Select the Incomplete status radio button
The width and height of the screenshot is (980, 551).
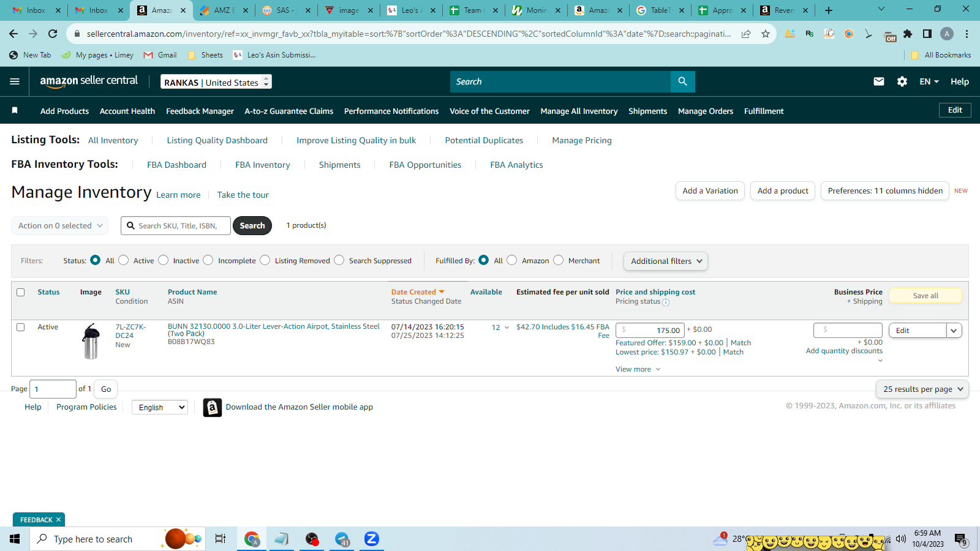coord(208,260)
